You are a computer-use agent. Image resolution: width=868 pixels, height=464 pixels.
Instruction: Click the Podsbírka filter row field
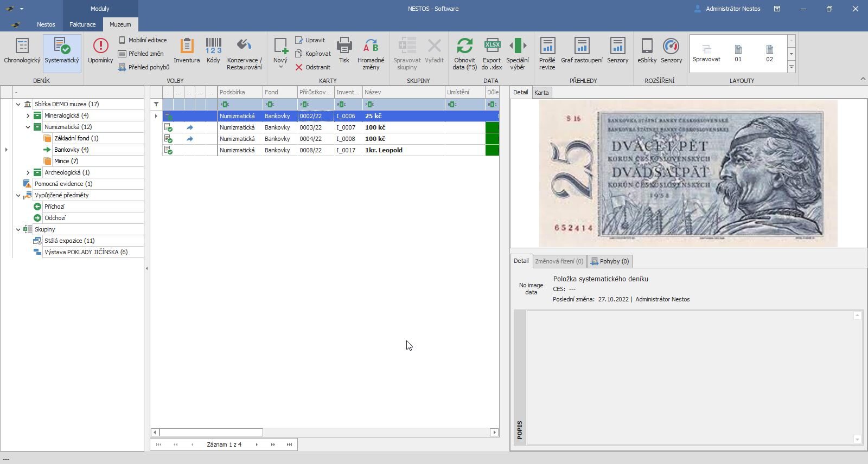tap(240, 104)
